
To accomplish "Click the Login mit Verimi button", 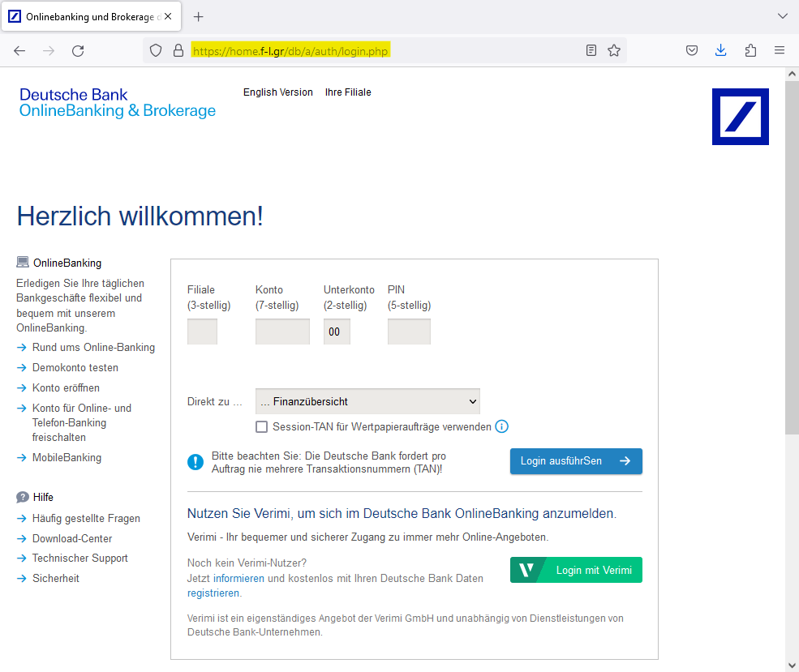I will pyautogui.click(x=576, y=570).
